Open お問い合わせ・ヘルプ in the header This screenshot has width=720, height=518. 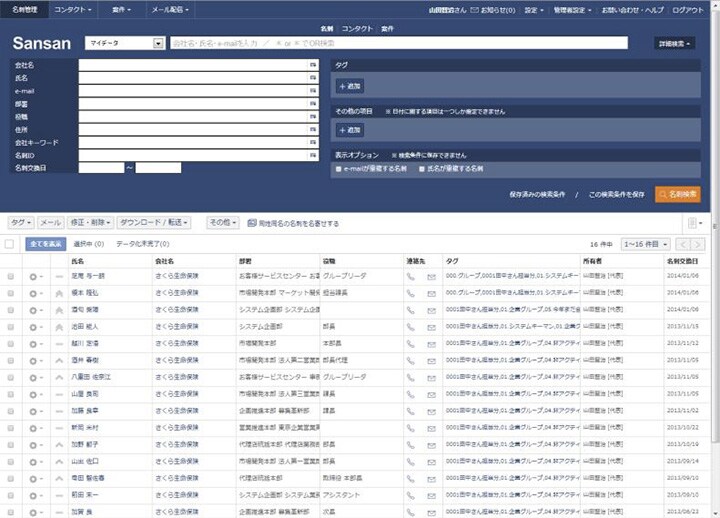633,10
